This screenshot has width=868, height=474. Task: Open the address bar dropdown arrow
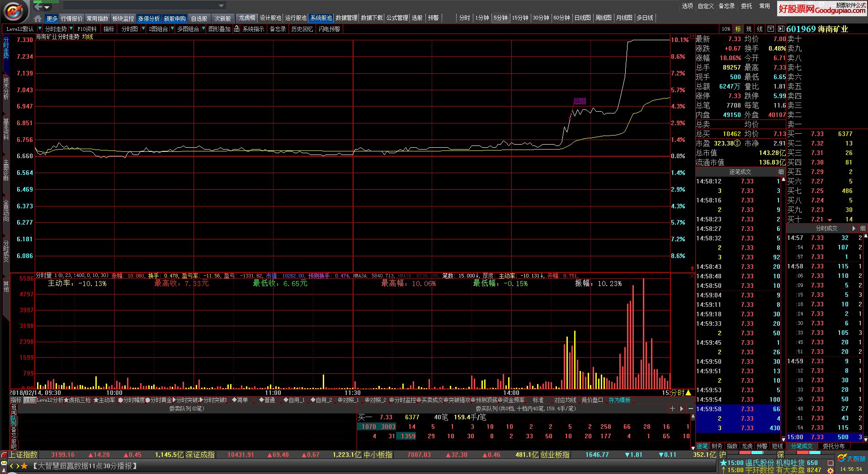[x=222, y=6]
